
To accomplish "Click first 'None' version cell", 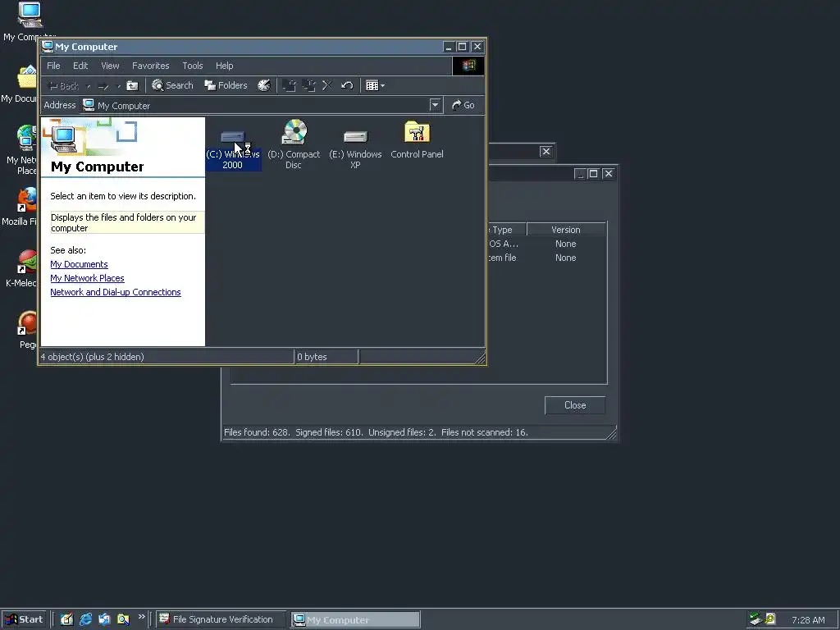I will (x=566, y=244).
